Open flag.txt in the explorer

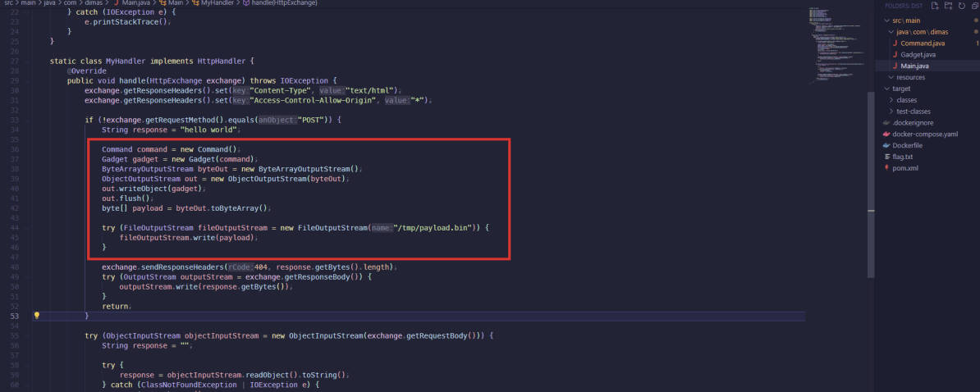903,157
